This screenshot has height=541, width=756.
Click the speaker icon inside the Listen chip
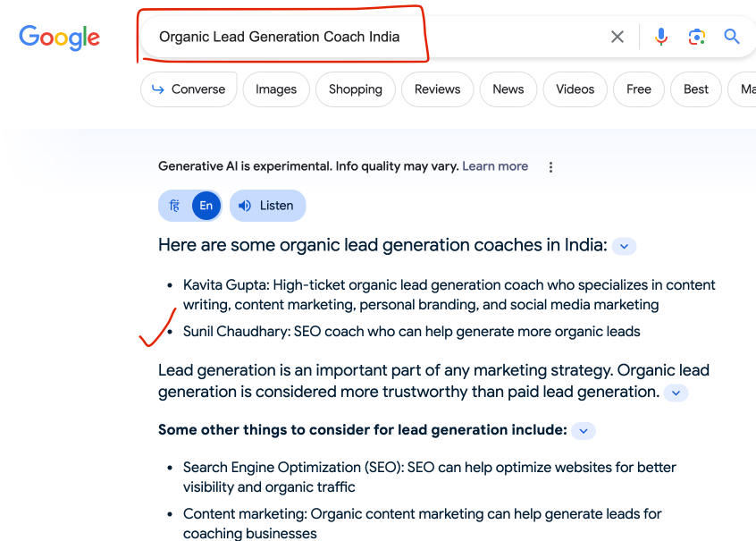point(245,205)
